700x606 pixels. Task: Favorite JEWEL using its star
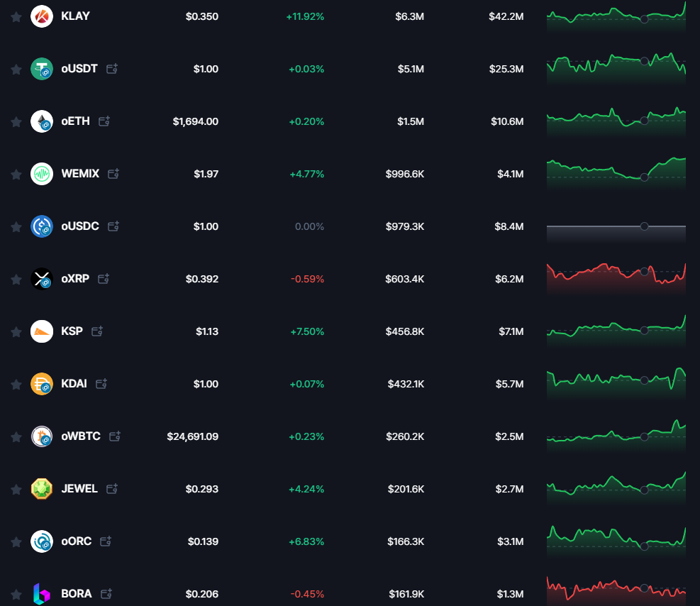click(x=16, y=490)
